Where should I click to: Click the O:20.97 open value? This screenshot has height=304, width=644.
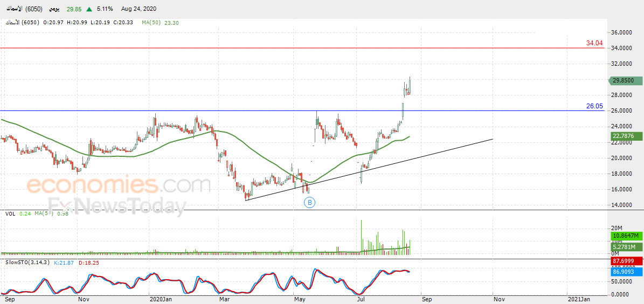pos(53,23)
